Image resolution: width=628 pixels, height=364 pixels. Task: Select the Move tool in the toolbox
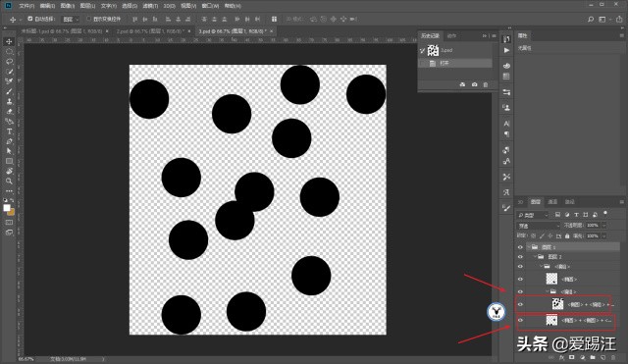(9, 41)
